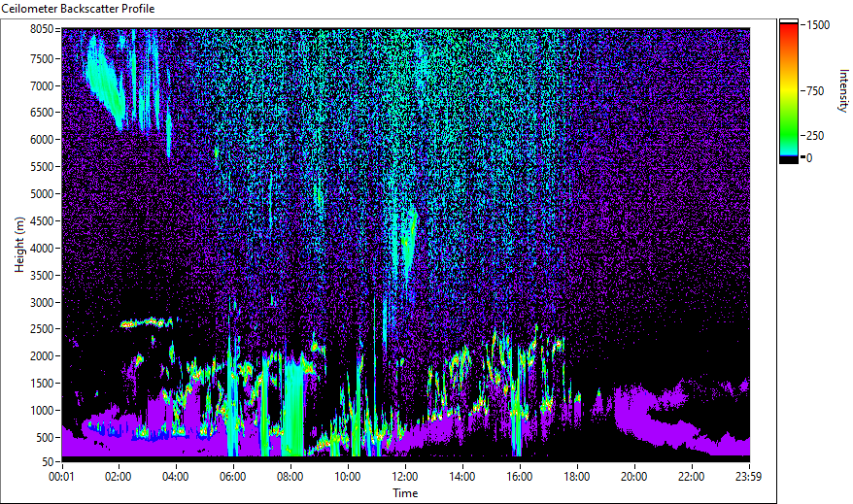Select the 1500 intensity scale label
853x504 pixels.
click(x=818, y=25)
